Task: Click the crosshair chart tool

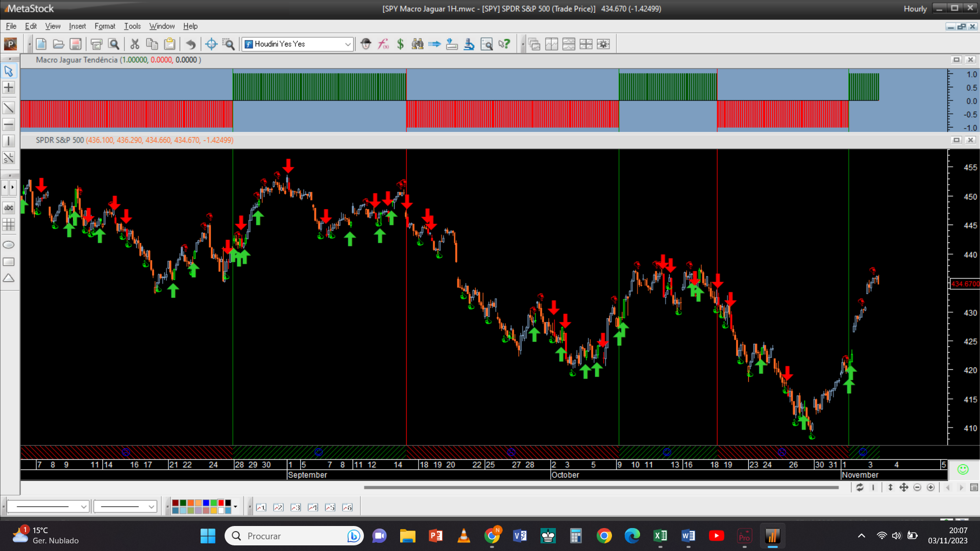Action: [x=9, y=88]
